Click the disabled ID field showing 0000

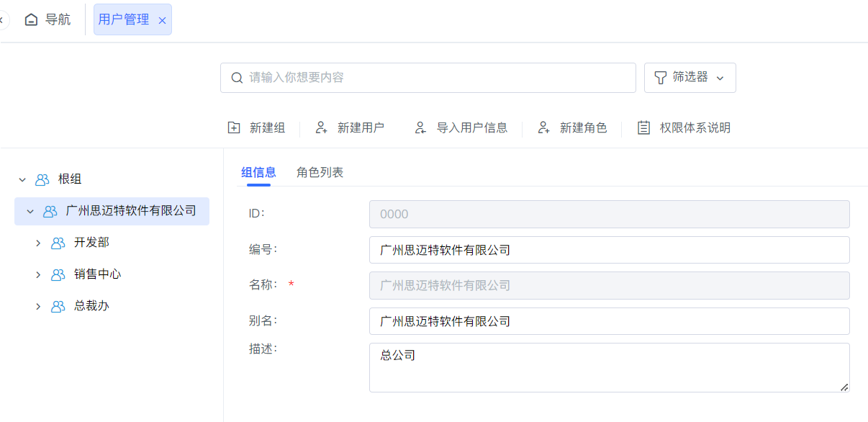tap(609, 214)
